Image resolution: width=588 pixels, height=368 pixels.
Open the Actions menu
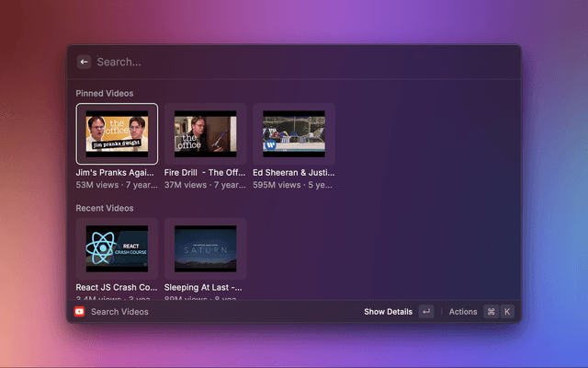pos(463,312)
